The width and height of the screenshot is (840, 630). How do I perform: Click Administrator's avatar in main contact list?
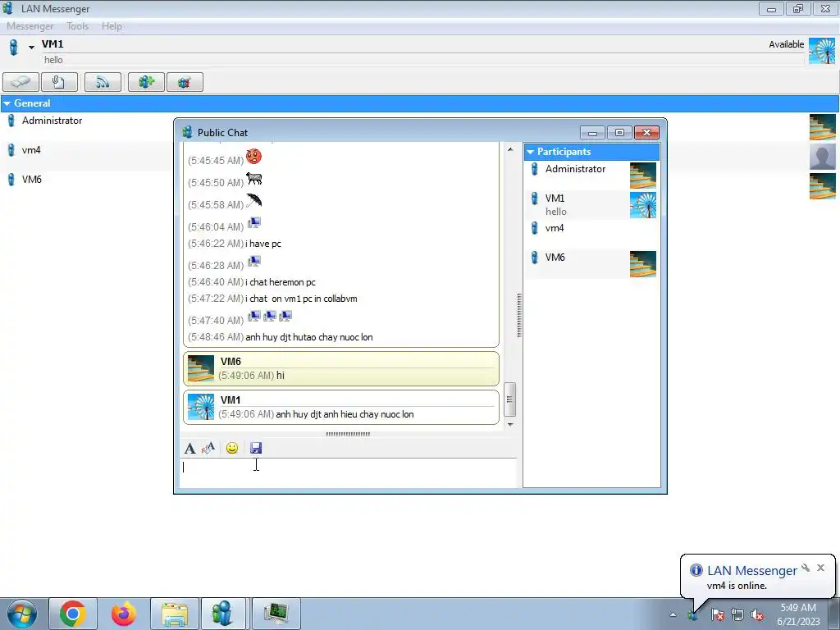pos(822,127)
